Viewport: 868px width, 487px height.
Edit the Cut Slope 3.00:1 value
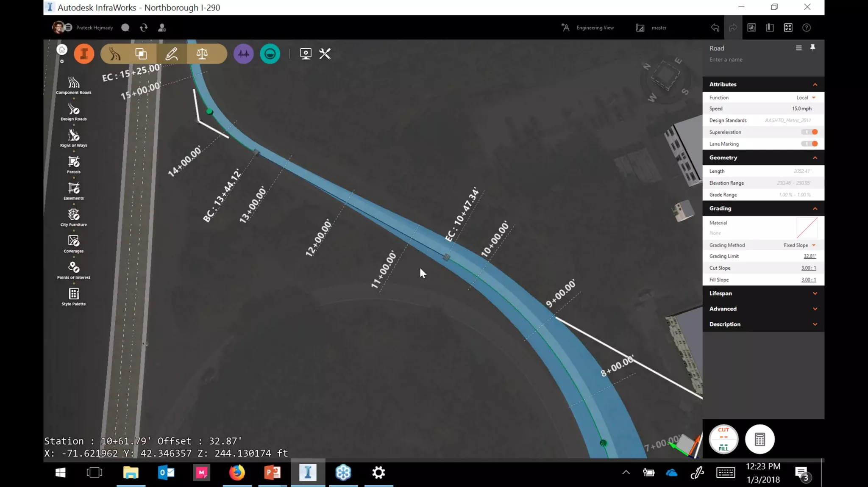(x=809, y=268)
